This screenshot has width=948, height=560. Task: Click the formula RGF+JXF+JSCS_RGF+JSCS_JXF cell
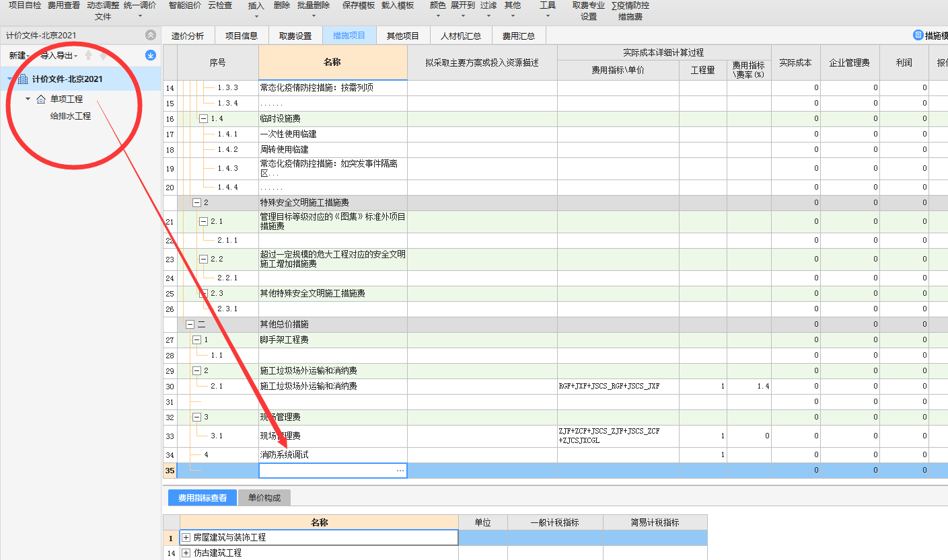618,387
